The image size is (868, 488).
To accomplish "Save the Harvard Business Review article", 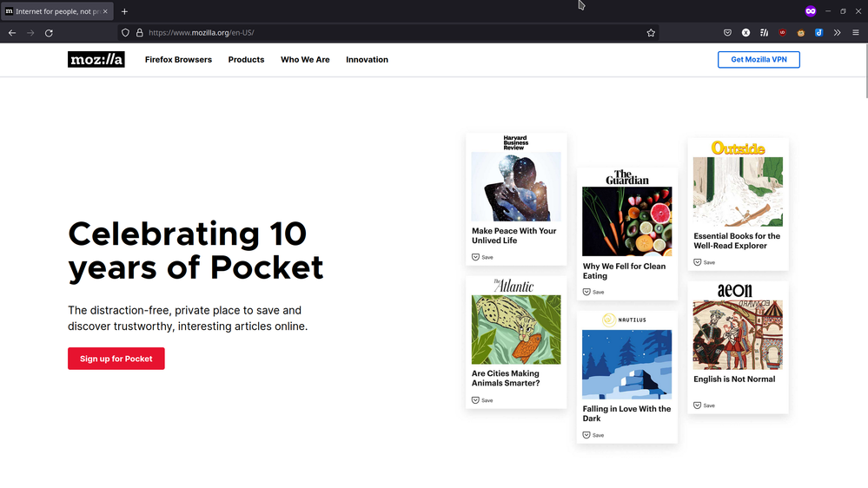I will pyautogui.click(x=482, y=257).
